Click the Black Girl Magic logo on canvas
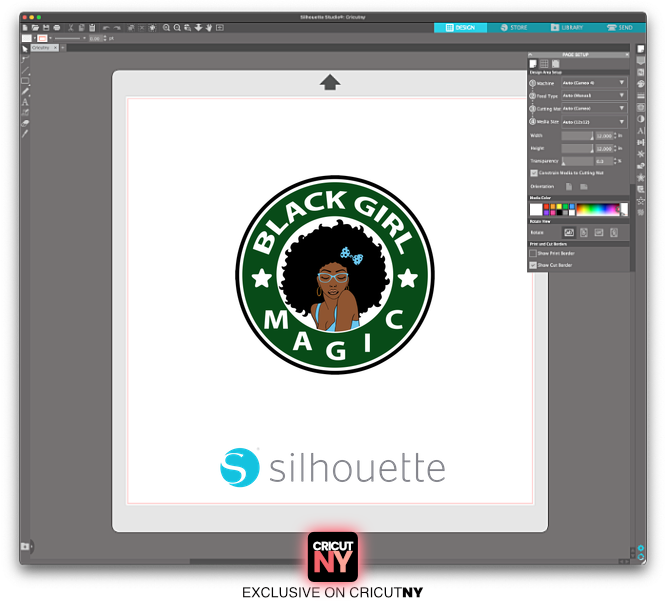This screenshot has height=604, width=665. (x=335, y=274)
